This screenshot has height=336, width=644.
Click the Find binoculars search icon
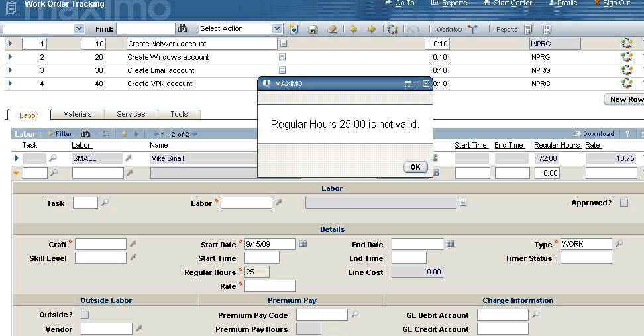[182, 28]
